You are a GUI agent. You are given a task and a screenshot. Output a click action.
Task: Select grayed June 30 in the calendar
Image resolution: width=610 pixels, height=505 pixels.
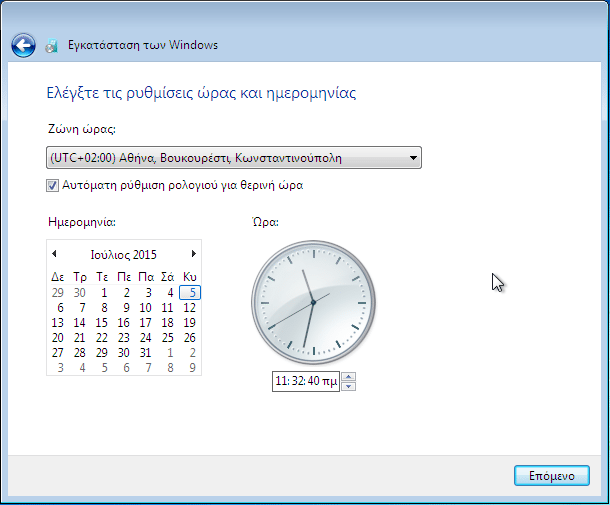80,293
